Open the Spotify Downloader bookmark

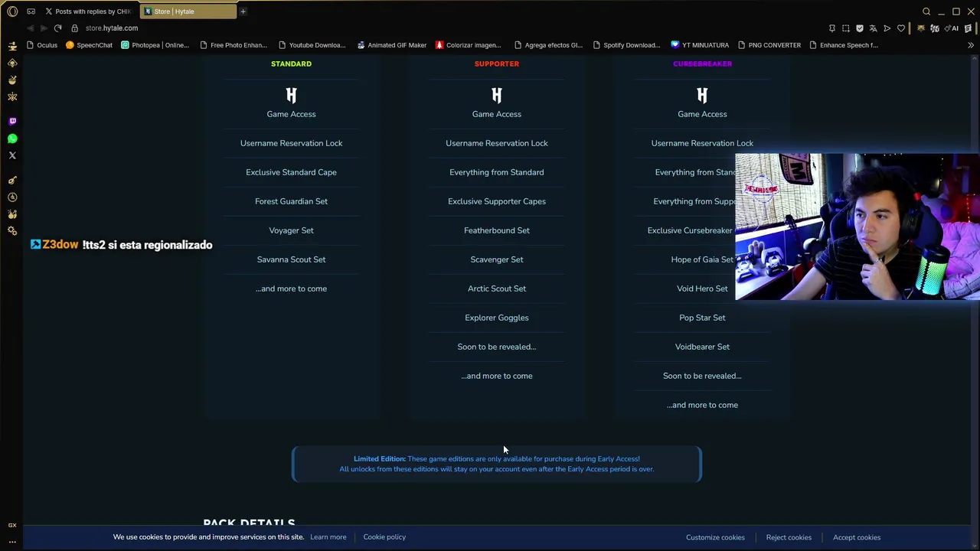click(x=626, y=45)
